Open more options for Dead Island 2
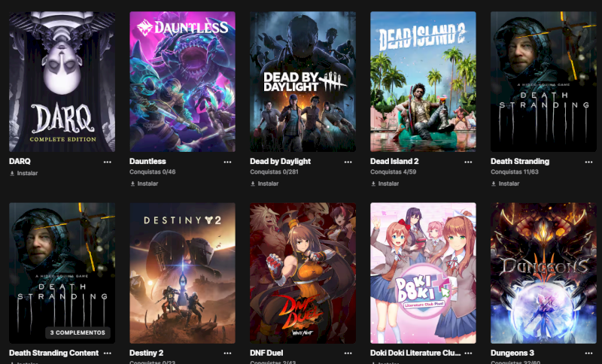Viewport: 602px width, 364px height. click(x=468, y=162)
